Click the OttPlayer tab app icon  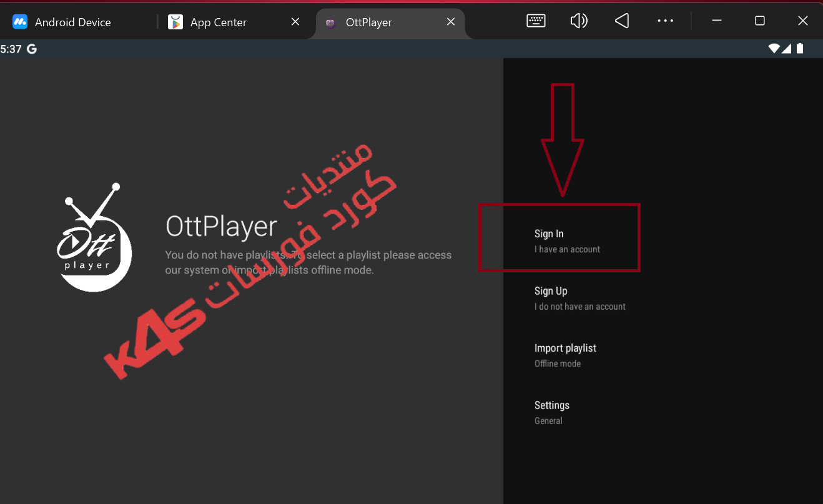(331, 22)
